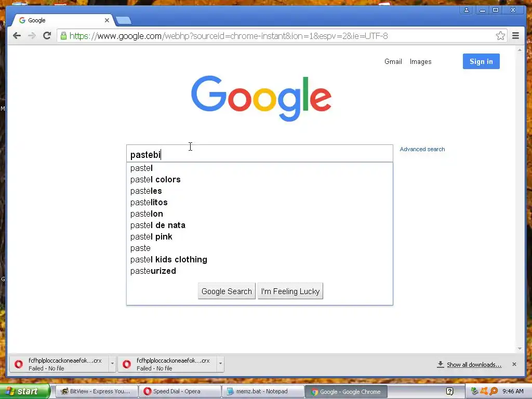Click the blue Sign in button

tap(481, 61)
